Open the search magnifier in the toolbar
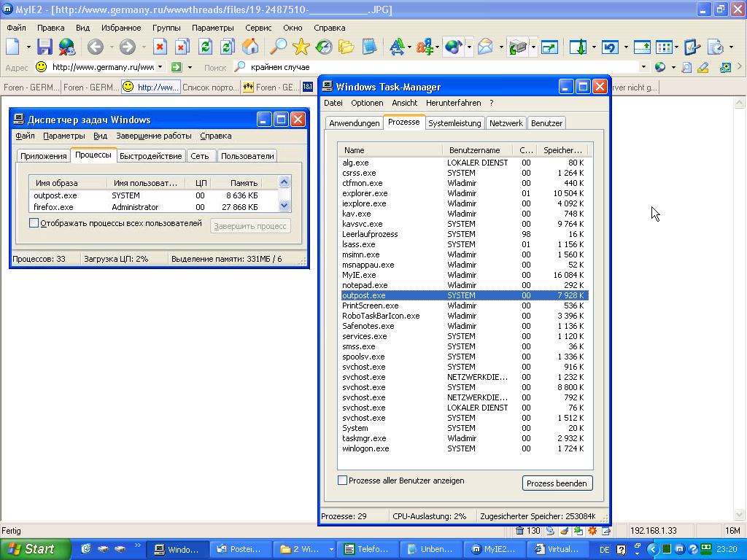Screen dimensions: 747x560 278,47
